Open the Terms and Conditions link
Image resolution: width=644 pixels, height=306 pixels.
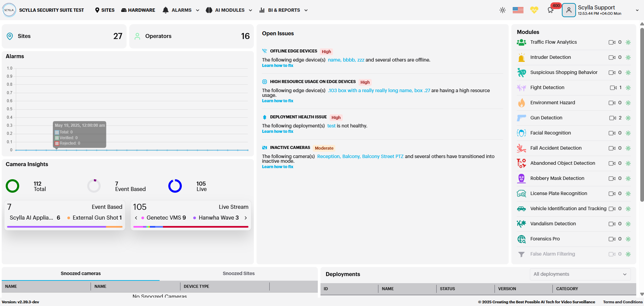point(622,302)
